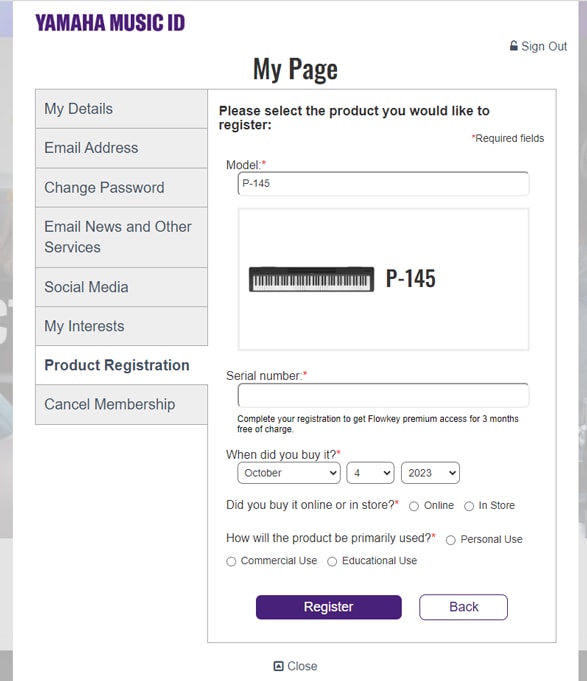This screenshot has width=587, height=681.
Task: Focus the Serial number input field
Action: click(383, 395)
